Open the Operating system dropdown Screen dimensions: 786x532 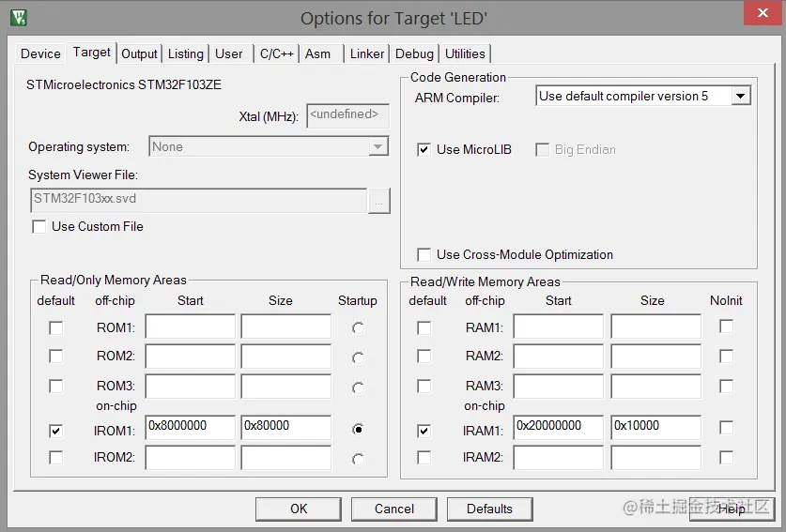coord(269,146)
